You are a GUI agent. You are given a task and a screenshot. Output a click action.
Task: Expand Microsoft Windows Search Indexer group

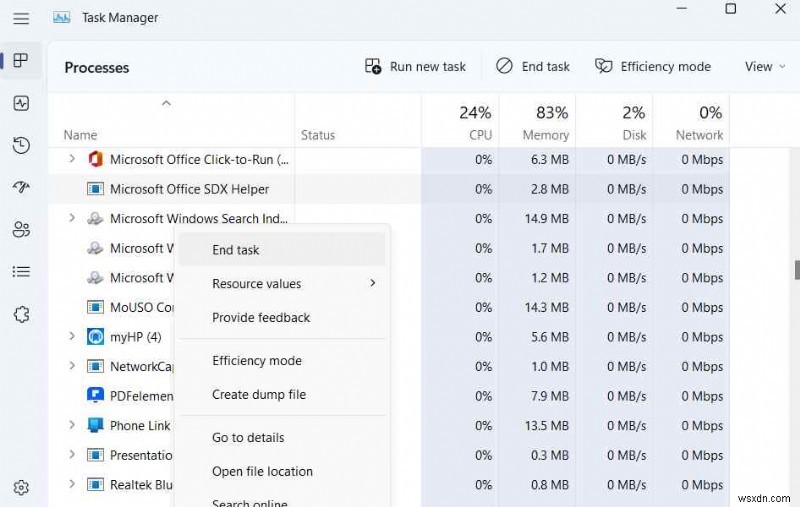(x=72, y=218)
